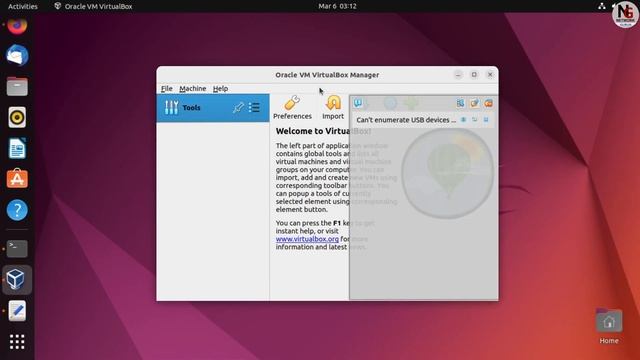Click Activities in the top bar
The width and height of the screenshot is (640, 360).
coord(23,6)
